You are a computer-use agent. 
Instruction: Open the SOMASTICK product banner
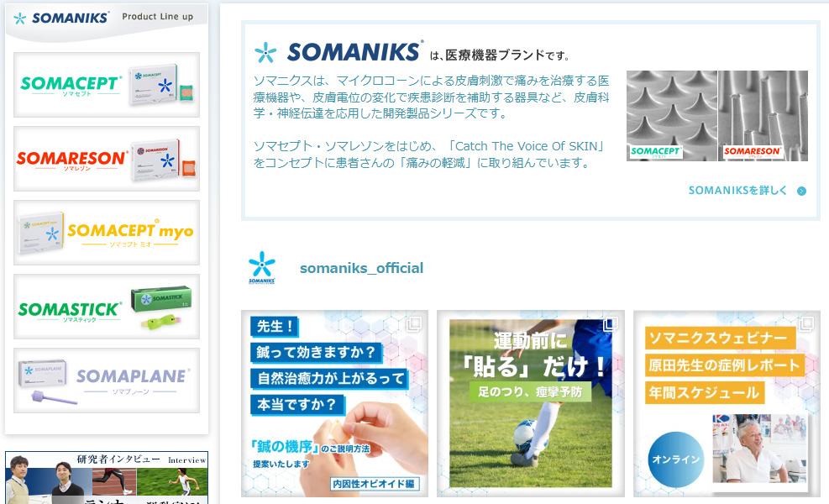coord(107,307)
